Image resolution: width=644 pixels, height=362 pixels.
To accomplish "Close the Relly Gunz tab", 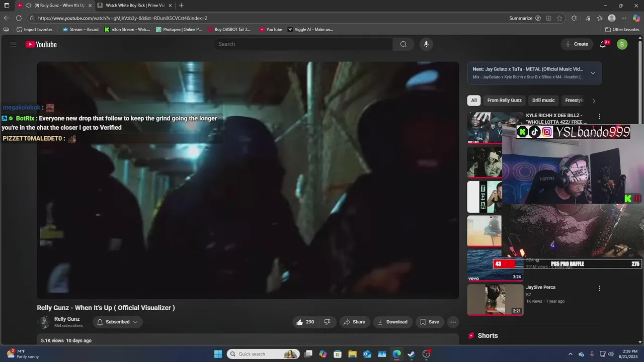I will click(x=90, y=6).
